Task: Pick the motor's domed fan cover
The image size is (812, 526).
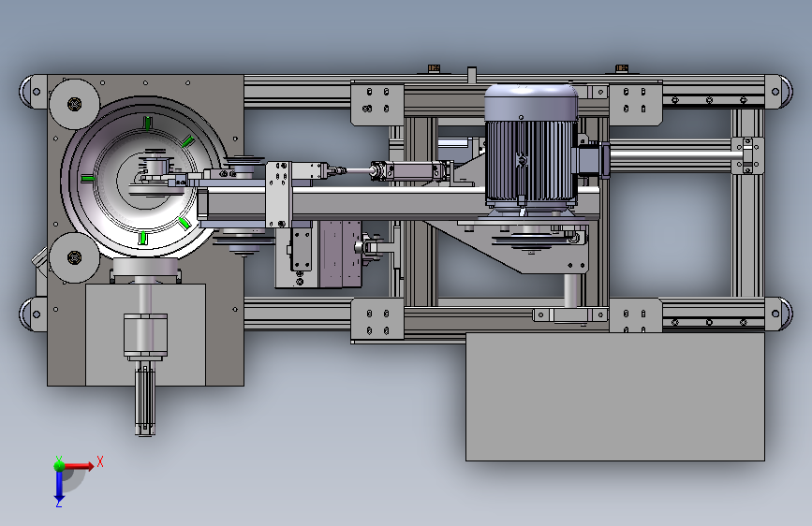Action: click(x=531, y=103)
